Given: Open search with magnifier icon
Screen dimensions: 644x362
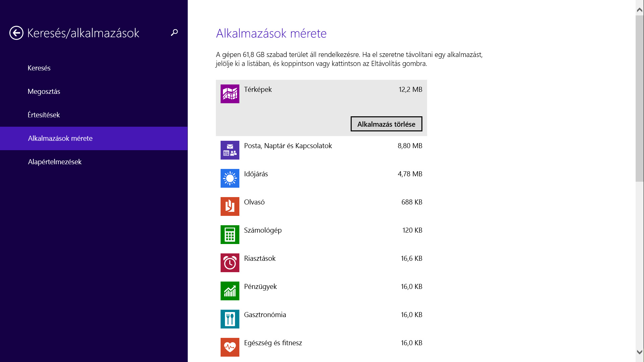Looking at the screenshot, I should (174, 33).
